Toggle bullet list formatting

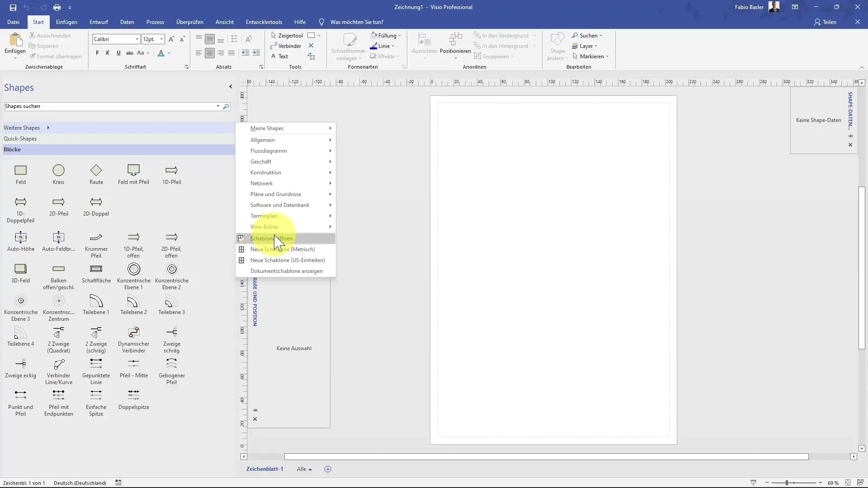click(x=234, y=39)
